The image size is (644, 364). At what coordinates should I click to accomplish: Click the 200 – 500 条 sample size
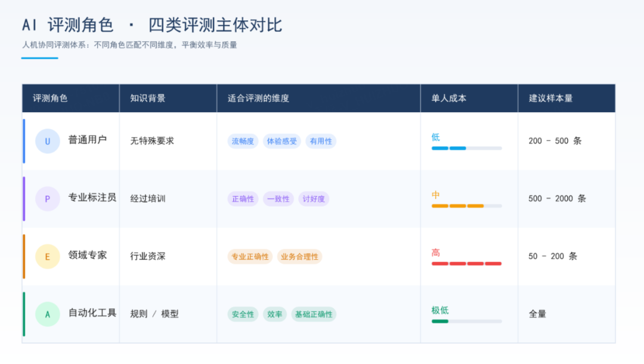click(555, 141)
